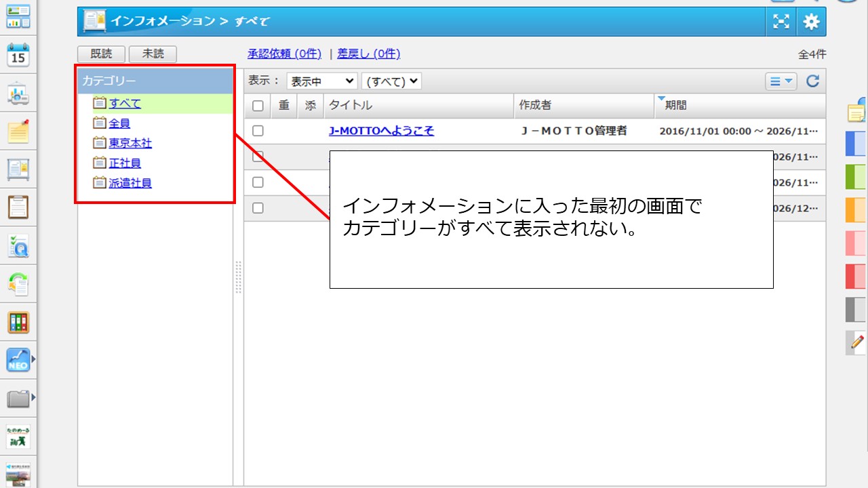Tick the checkbox in the last list row
The width and height of the screenshot is (868, 488).
[x=258, y=208]
